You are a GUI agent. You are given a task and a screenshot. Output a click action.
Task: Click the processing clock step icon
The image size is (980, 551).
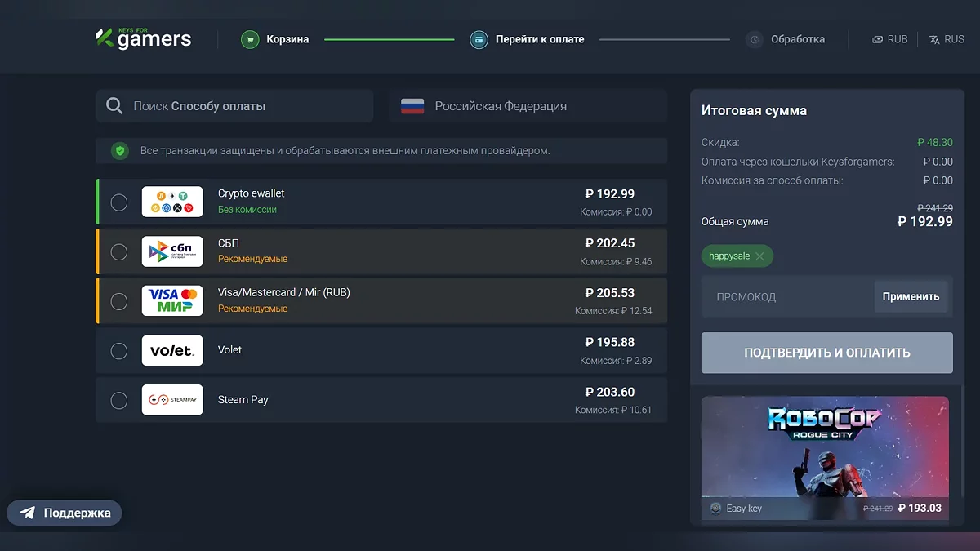tap(755, 39)
